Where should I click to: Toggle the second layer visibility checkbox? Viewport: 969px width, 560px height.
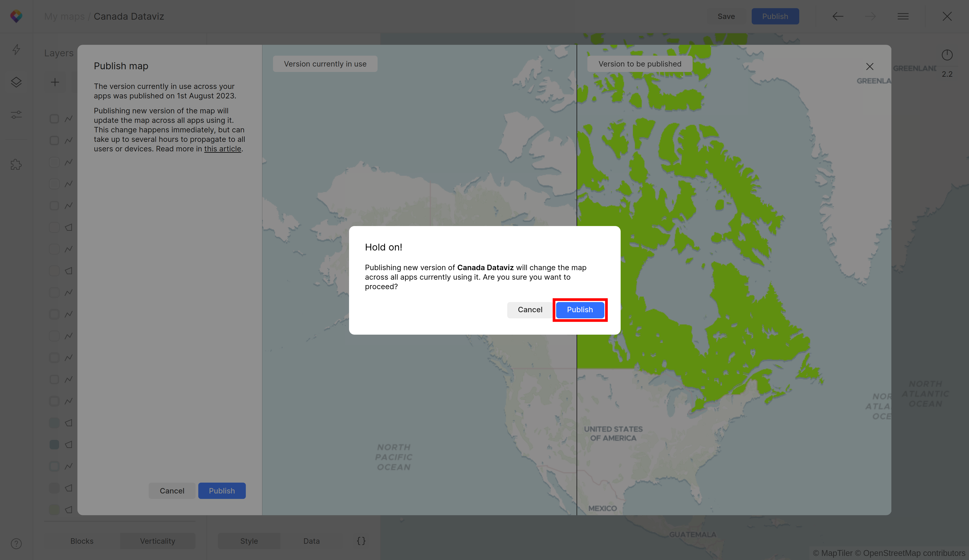[54, 140]
